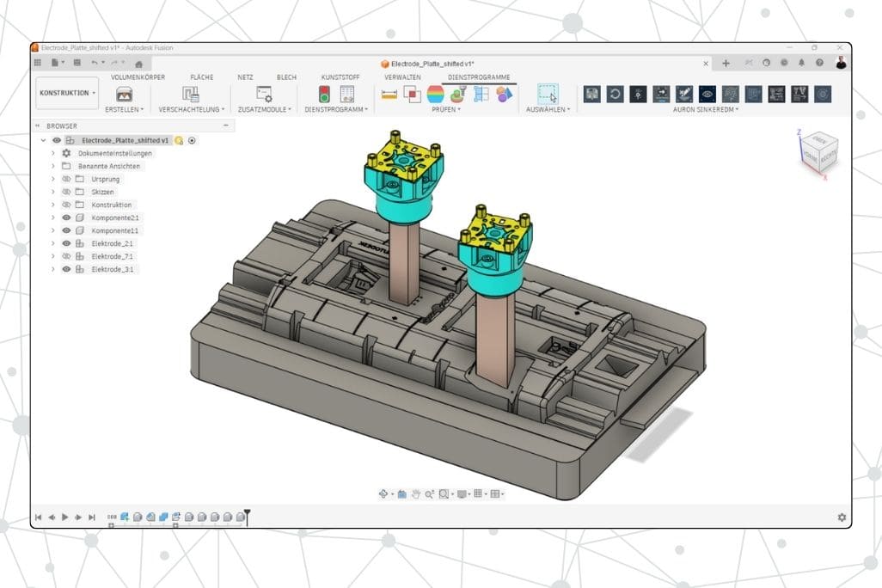882x588 pixels.
Task: Open the Konstruktion workspace dropdown
Action: 67,93
